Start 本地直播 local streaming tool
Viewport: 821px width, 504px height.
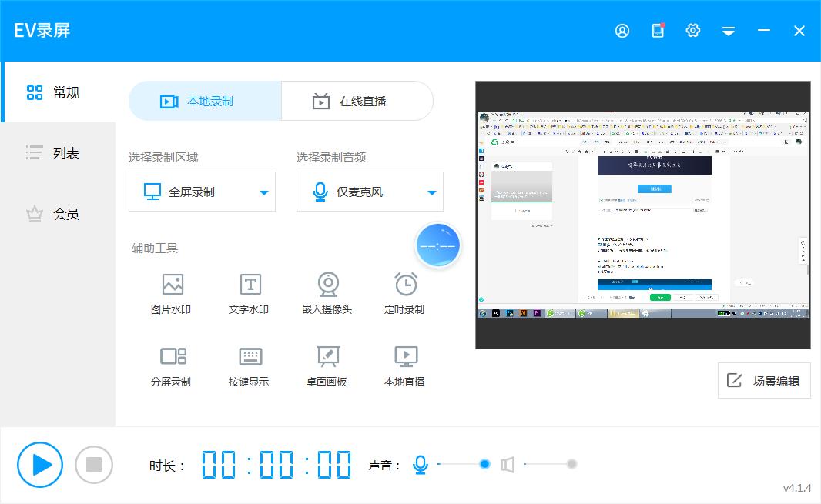coord(404,364)
